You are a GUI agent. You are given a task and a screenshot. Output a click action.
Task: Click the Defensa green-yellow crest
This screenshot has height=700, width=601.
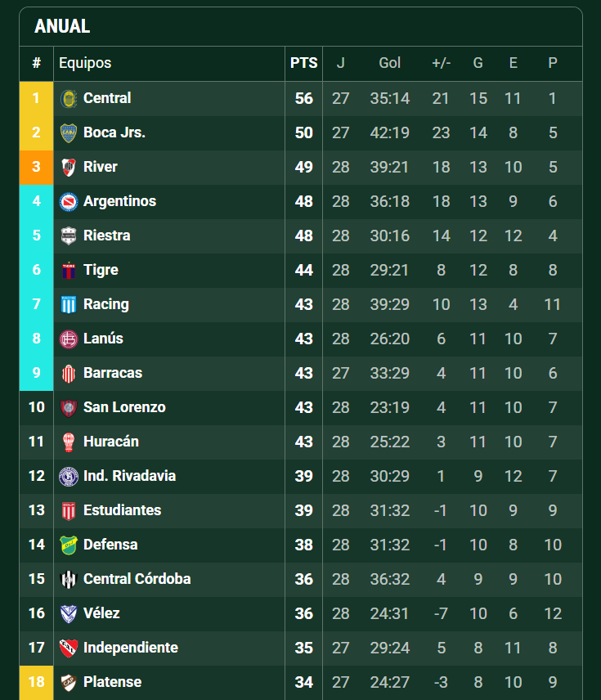[69, 545]
